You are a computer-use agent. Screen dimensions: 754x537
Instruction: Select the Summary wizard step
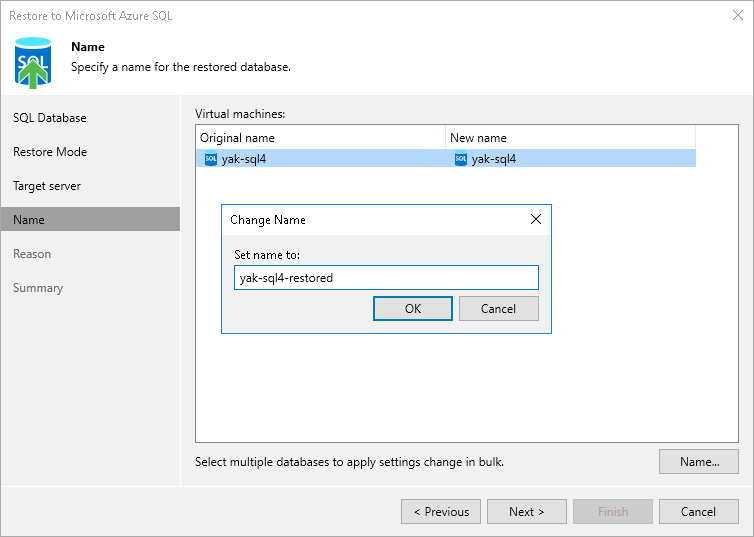38,288
